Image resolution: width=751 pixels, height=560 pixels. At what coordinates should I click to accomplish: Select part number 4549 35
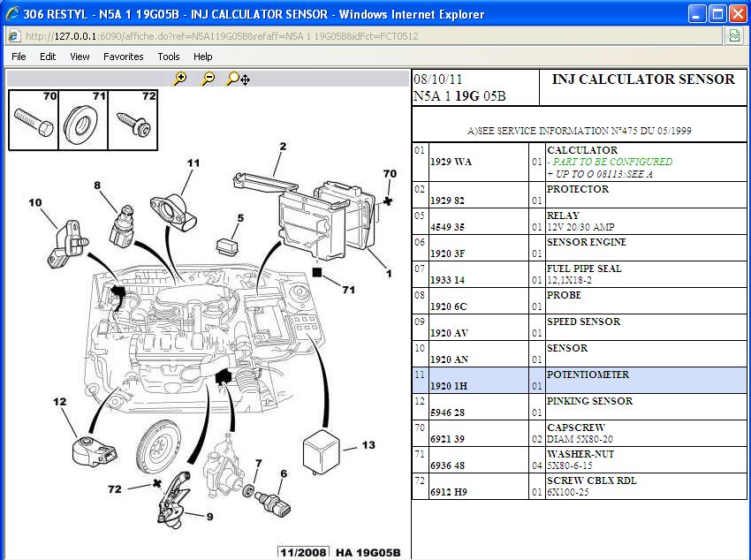(447, 227)
